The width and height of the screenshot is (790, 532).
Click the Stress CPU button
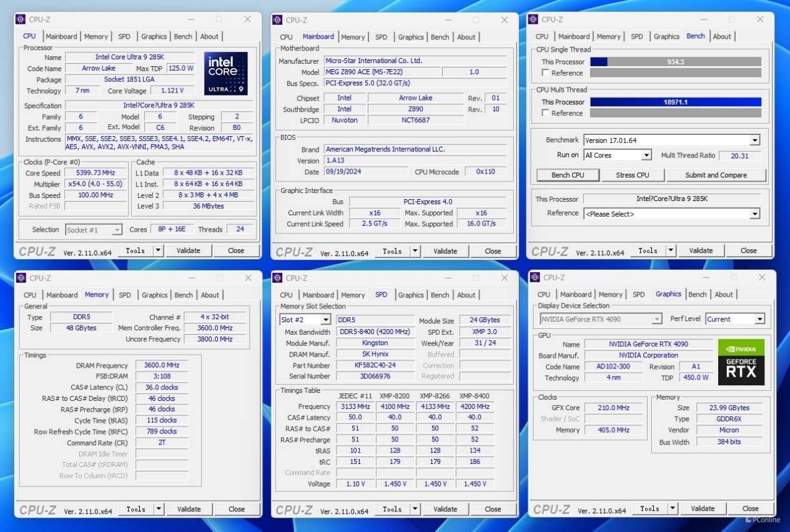click(632, 175)
